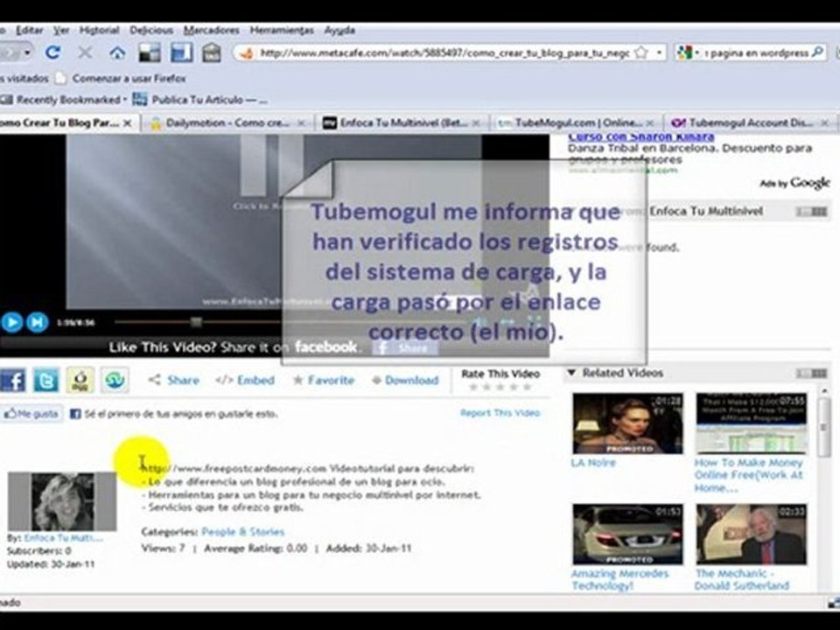Screen dimensions: 840x630
Task: Open the LA Noire video thumbnail
Action: click(x=627, y=423)
